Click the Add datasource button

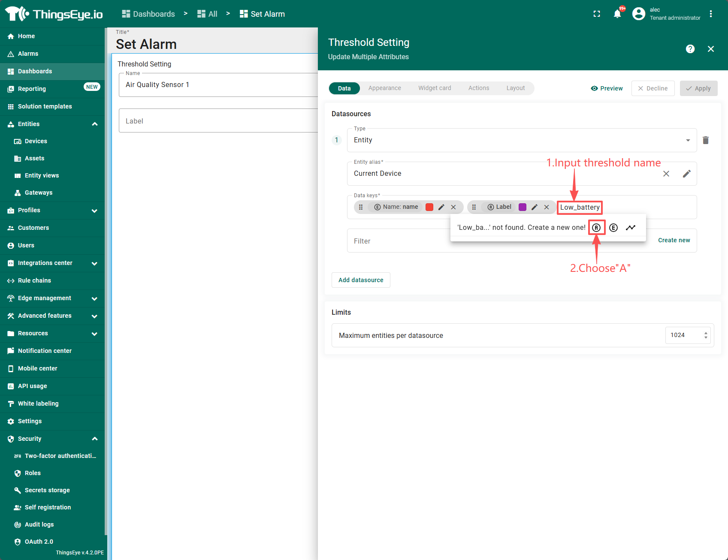pos(361,280)
